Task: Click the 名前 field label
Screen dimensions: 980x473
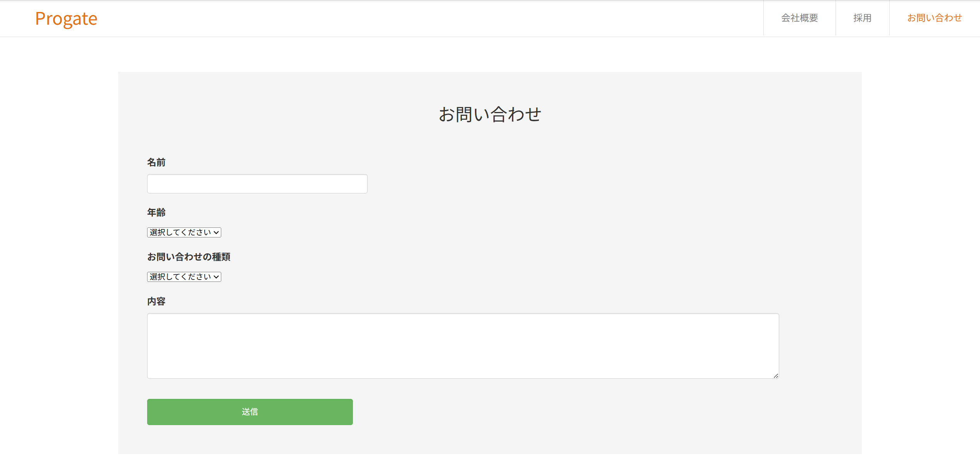Action: tap(156, 163)
